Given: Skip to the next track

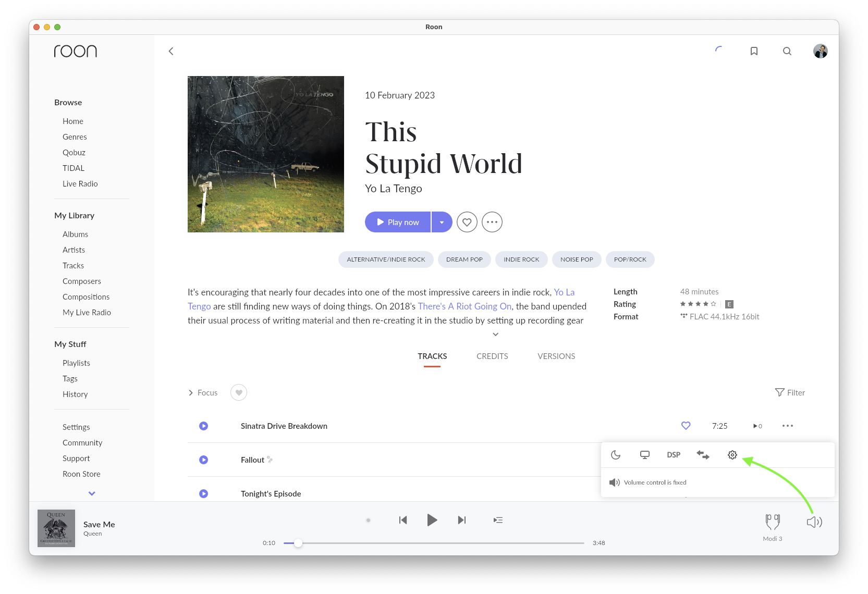Looking at the screenshot, I should [462, 520].
